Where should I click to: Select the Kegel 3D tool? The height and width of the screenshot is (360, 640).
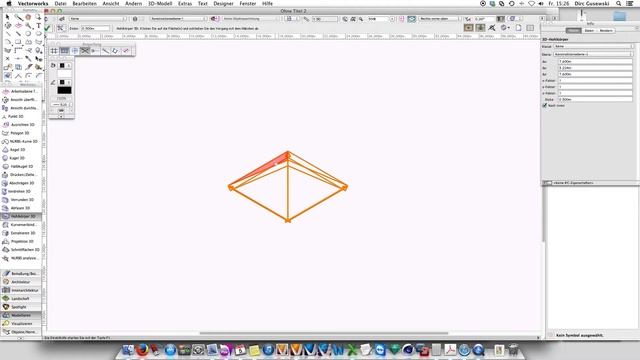coord(21,150)
